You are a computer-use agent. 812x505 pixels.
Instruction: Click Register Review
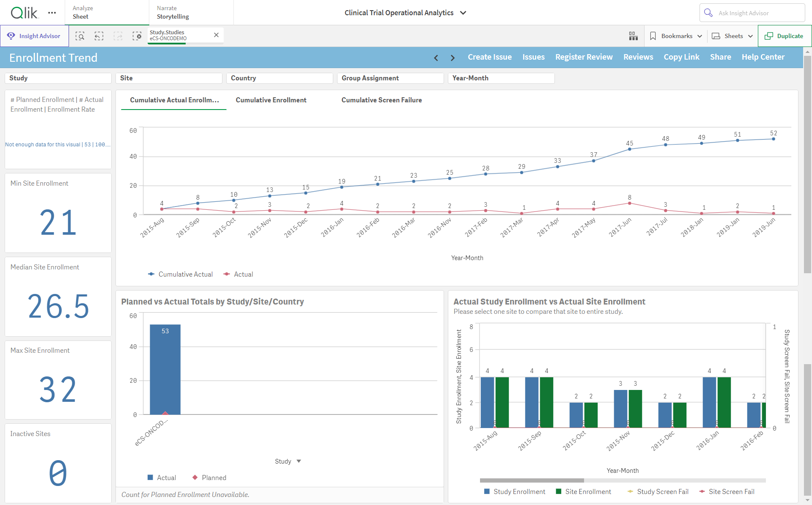coord(584,57)
